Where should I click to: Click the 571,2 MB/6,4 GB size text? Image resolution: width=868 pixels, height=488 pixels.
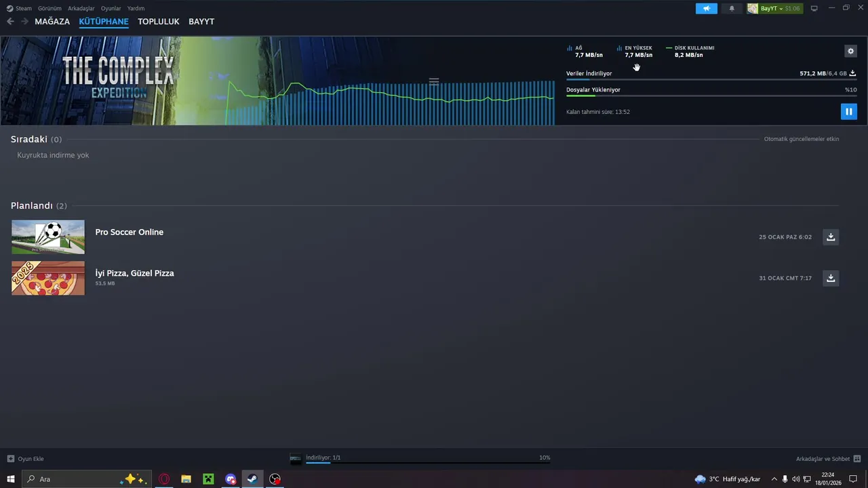pyautogui.click(x=823, y=73)
